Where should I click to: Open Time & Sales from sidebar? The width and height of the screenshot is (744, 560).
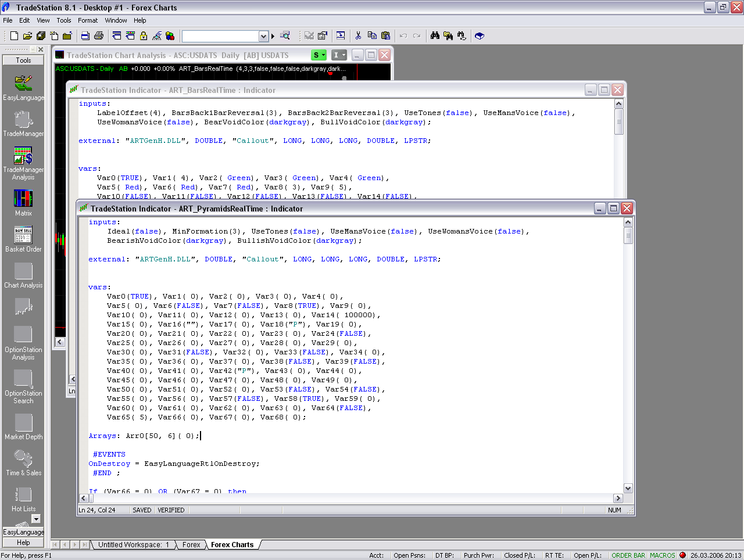tap(23, 459)
